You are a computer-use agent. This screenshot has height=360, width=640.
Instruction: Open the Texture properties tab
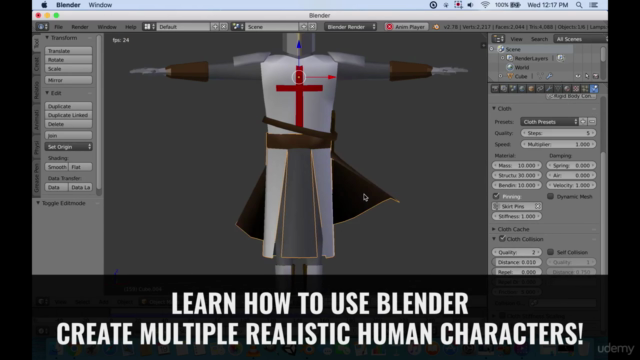point(576,88)
